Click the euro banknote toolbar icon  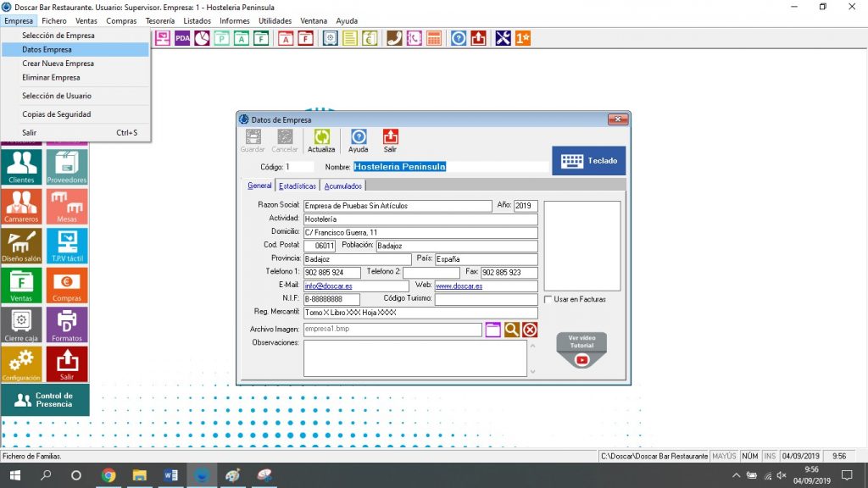tap(370, 38)
